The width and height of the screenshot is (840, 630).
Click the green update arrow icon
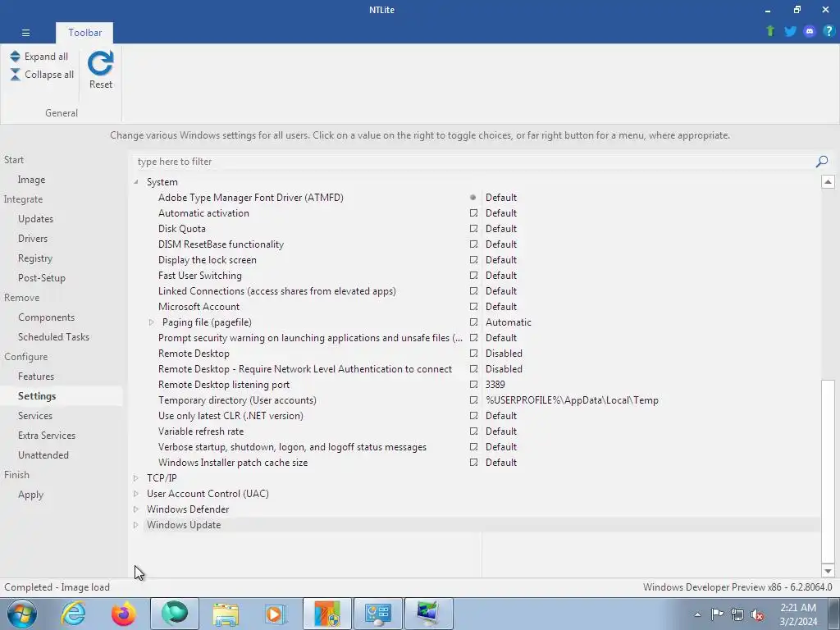(x=770, y=31)
